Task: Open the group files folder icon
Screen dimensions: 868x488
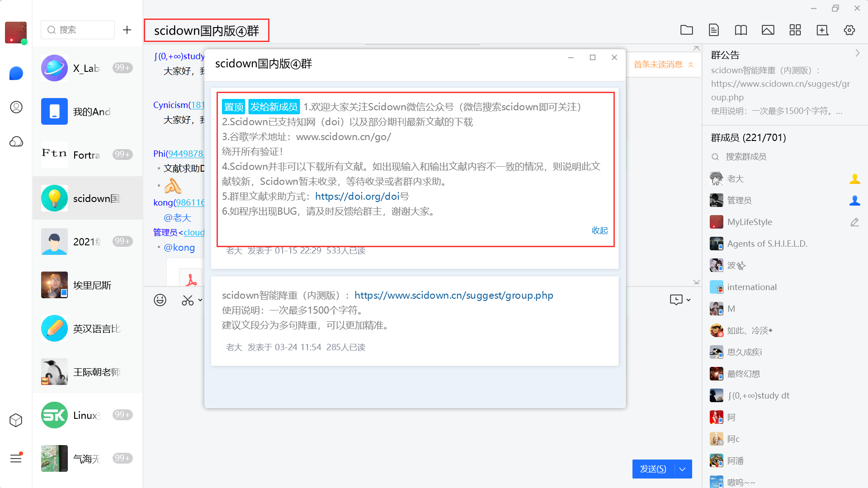Action: tap(686, 30)
